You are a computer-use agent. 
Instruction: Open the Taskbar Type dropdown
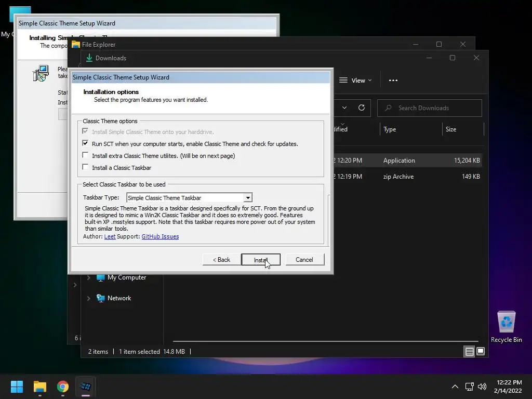point(248,197)
